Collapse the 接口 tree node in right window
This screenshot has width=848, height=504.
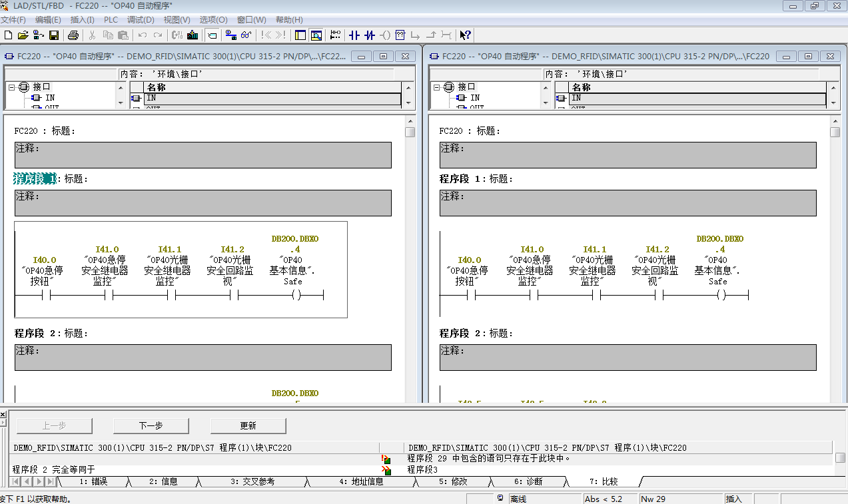(437, 87)
